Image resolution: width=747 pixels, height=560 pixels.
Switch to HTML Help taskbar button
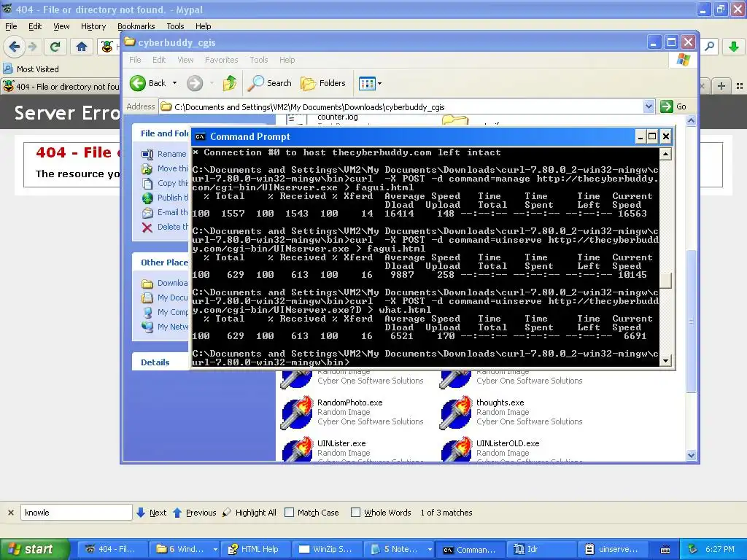[x=255, y=549]
